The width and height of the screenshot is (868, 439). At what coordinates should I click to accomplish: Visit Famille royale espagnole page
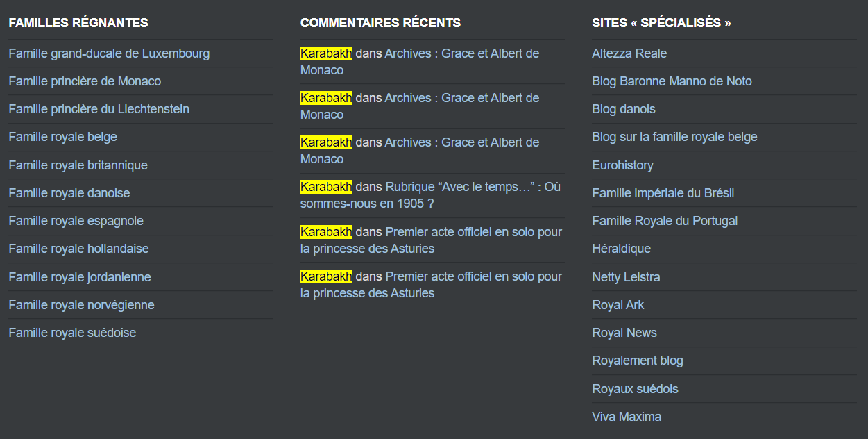[76, 221]
